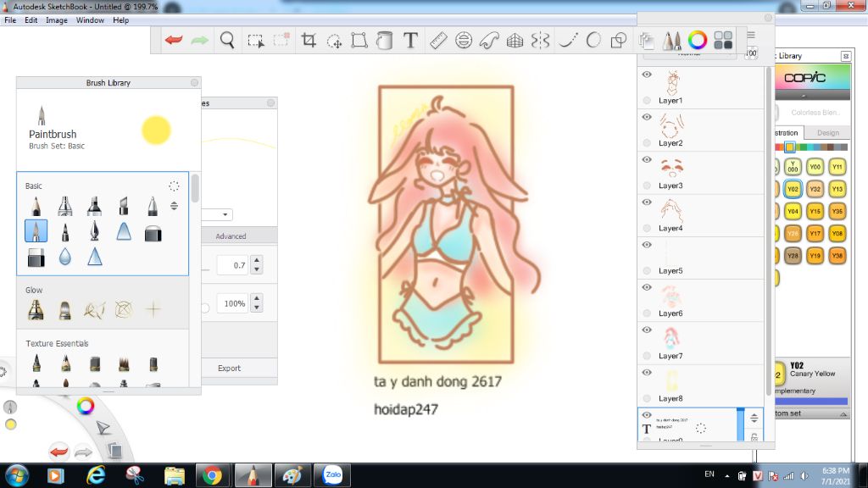Hide Layer8 with its eye icon
The height and width of the screenshot is (488, 868).
tap(647, 373)
